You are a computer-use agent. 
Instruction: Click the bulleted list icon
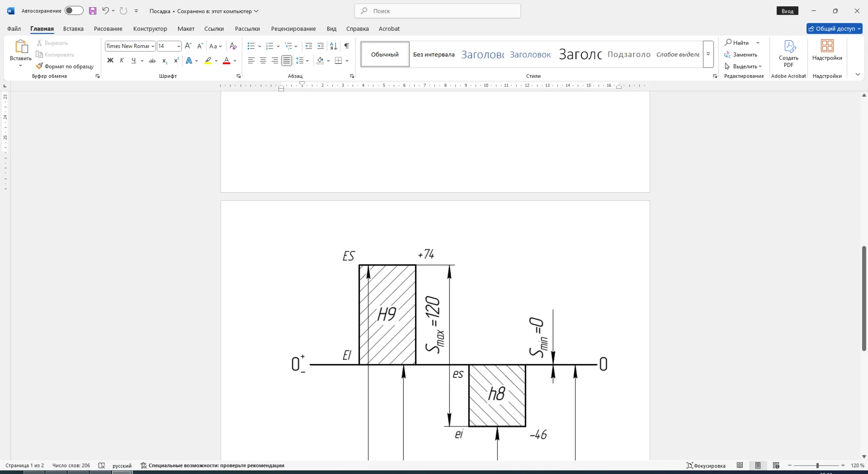click(x=251, y=46)
